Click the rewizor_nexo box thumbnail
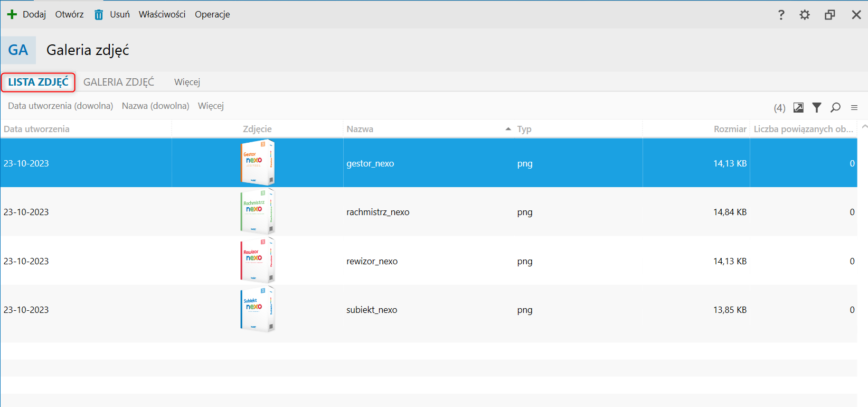This screenshot has width=868, height=407. (258, 260)
